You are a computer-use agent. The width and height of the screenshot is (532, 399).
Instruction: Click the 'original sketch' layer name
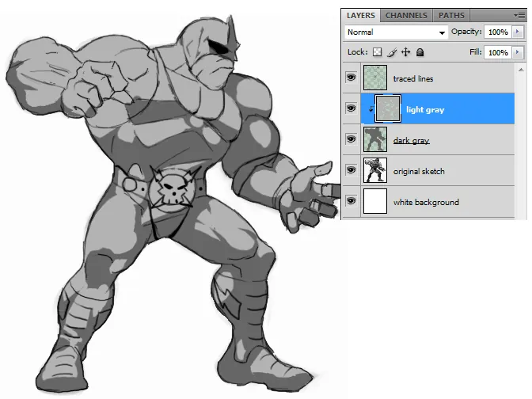(x=419, y=171)
